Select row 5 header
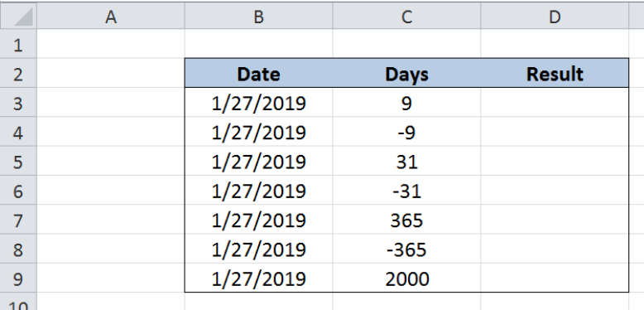 pyautogui.click(x=18, y=161)
